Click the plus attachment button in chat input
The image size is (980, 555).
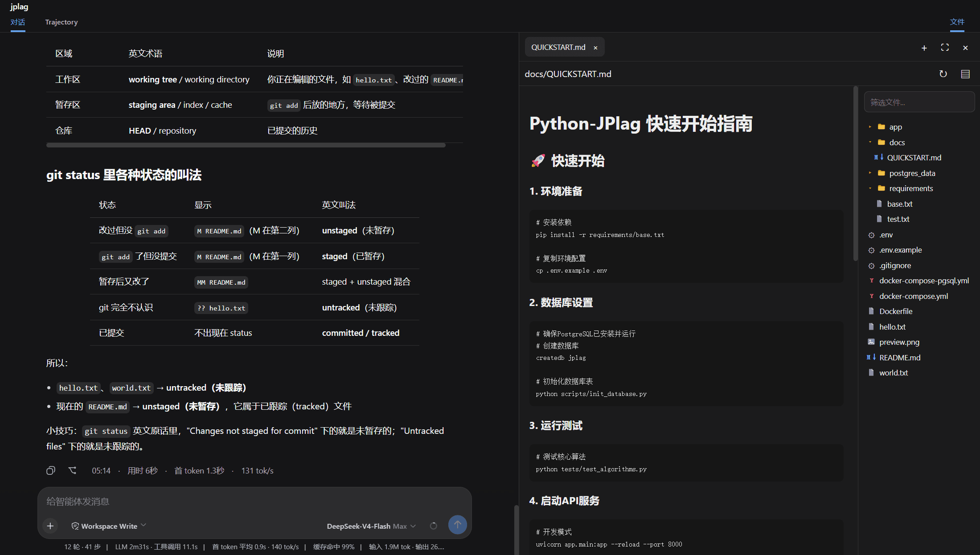pos(50,526)
